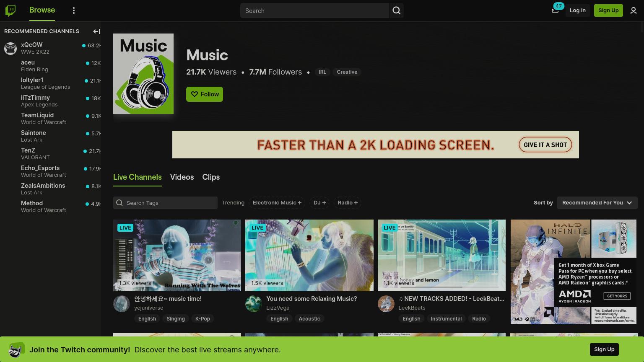The width and height of the screenshot is (644, 362).
Task: Click Sign Up in the bottom banner
Action: click(604, 349)
